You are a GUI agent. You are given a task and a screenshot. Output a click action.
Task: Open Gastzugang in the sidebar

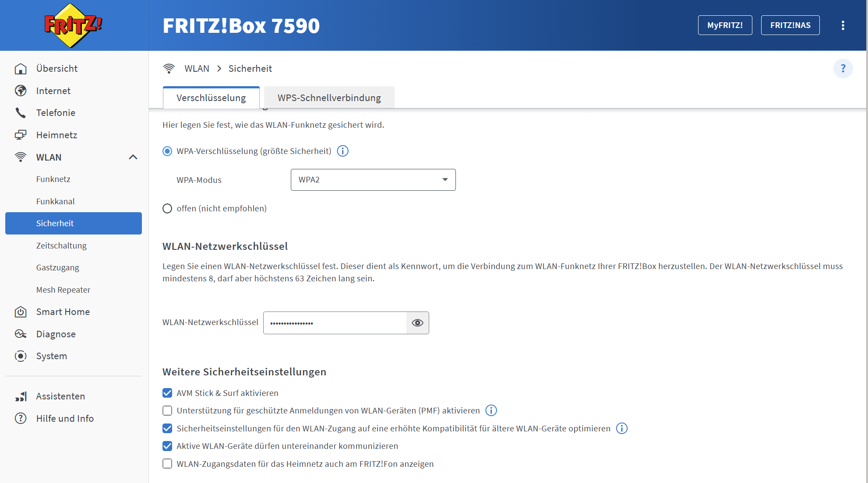pyautogui.click(x=57, y=268)
